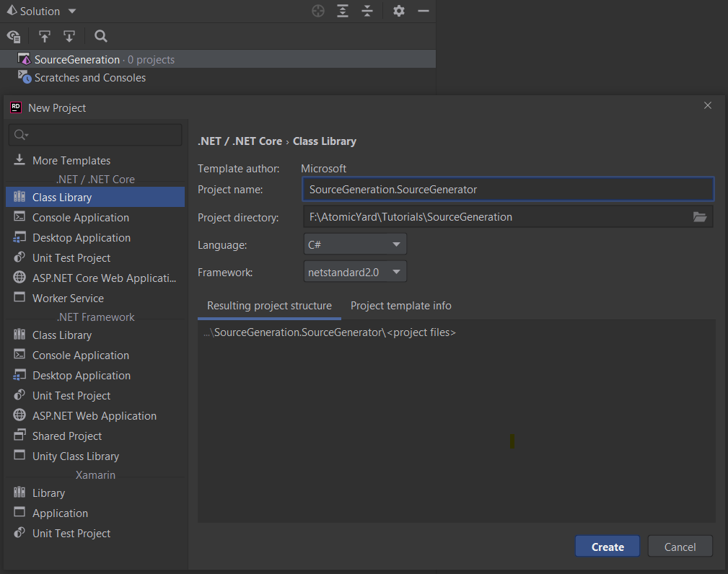Choose ASP.NET Core Web Application template
Image resolution: width=728 pixels, height=574 pixels.
(x=95, y=278)
